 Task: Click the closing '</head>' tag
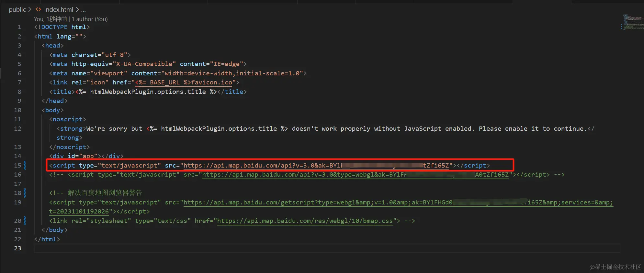(x=54, y=101)
